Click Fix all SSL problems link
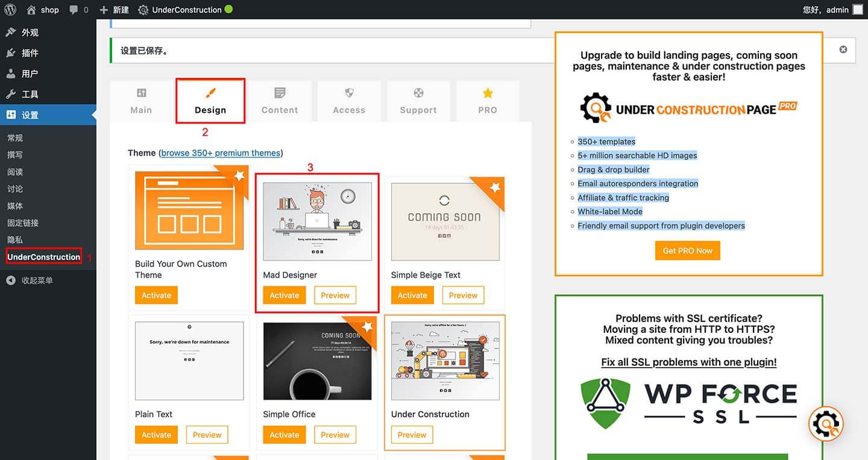This screenshot has height=460, width=868. 689,362
